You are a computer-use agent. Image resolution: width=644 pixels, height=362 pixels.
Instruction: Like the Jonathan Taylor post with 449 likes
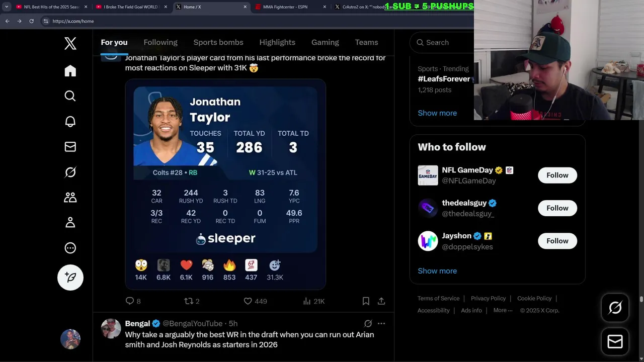tap(255, 301)
